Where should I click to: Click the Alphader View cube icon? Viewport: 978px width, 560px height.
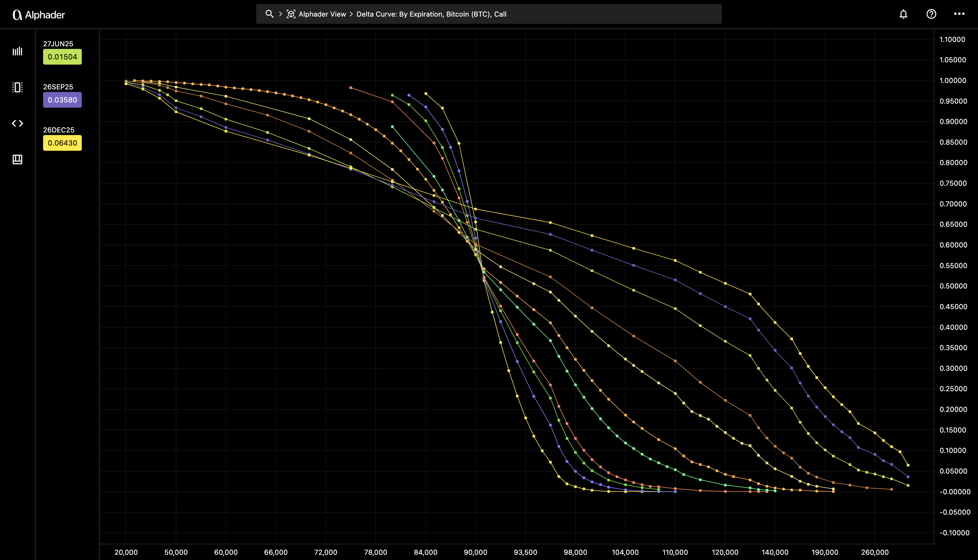[x=291, y=14]
